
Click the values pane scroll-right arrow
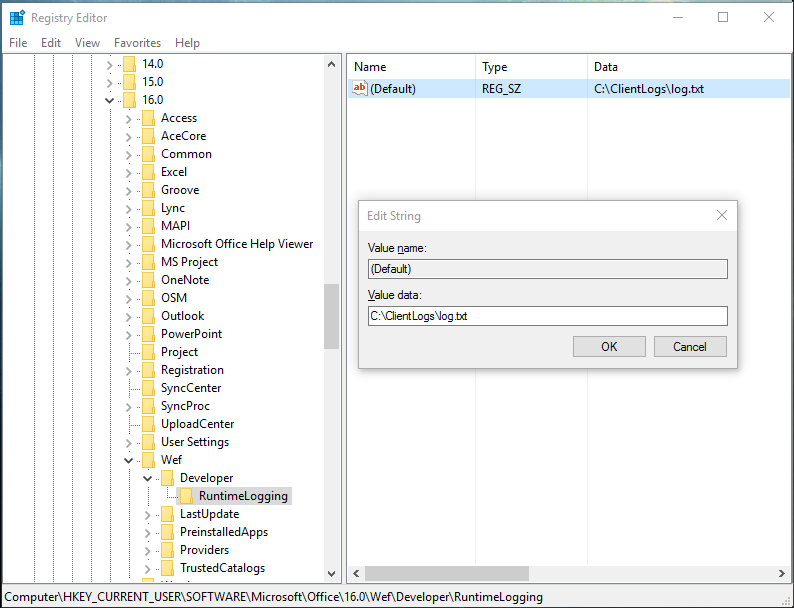(782, 574)
